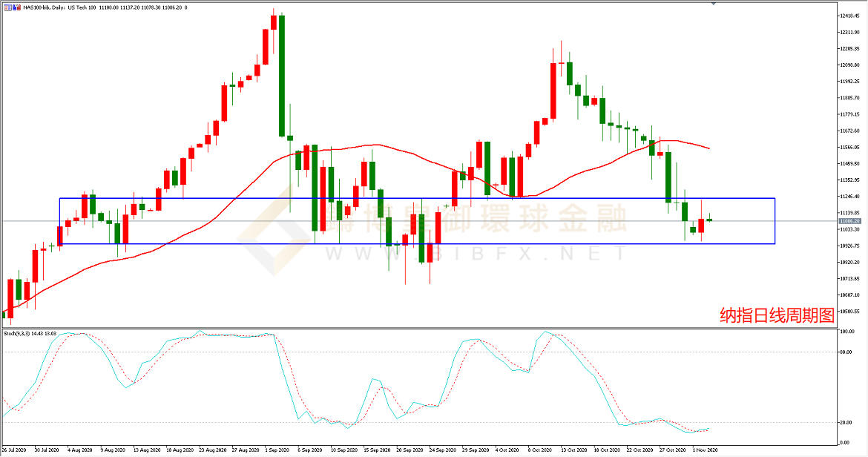The image size is (868, 457).
Task: Click the Stoch(9,3,3) indicator label
Action: 30,334
